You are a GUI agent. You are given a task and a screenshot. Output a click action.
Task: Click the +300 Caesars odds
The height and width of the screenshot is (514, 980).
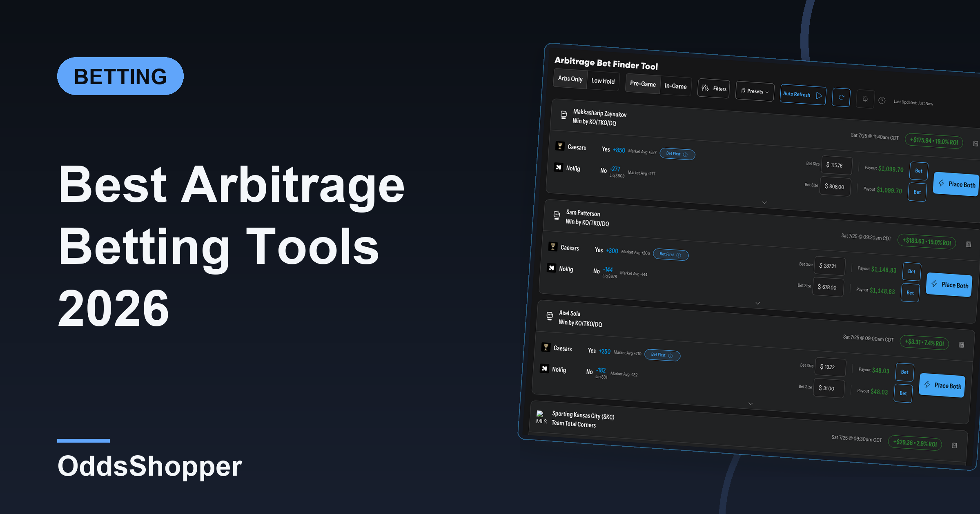[x=612, y=251]
